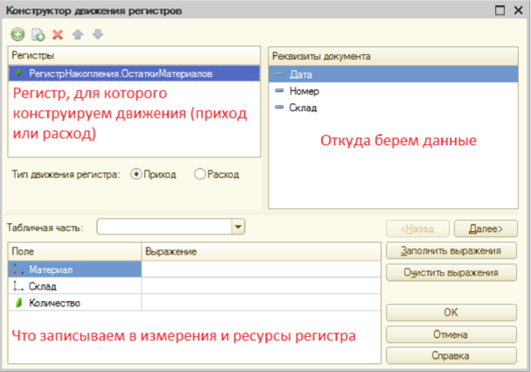Move register up with arrow icon
The image size is (531, 372).
click(78, 35)
